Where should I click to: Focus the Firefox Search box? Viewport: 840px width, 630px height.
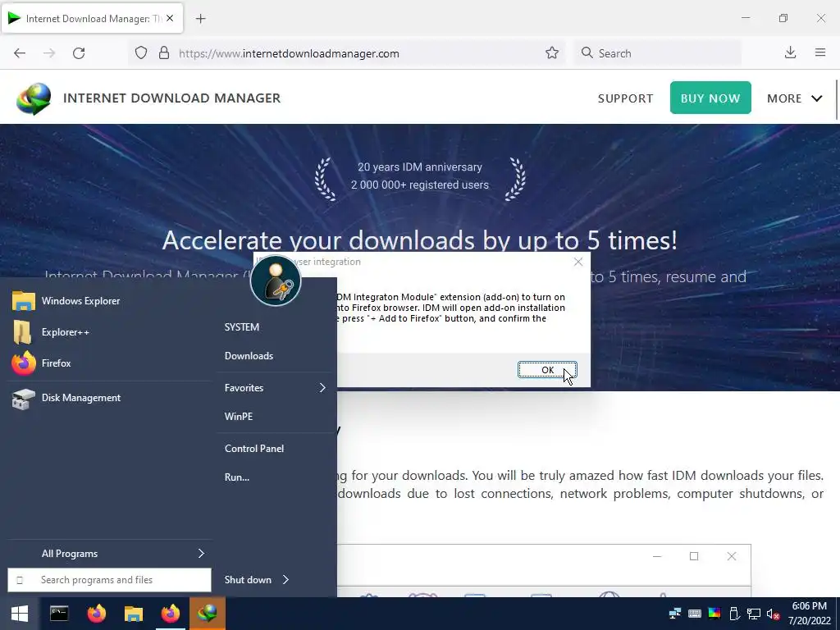658,53
